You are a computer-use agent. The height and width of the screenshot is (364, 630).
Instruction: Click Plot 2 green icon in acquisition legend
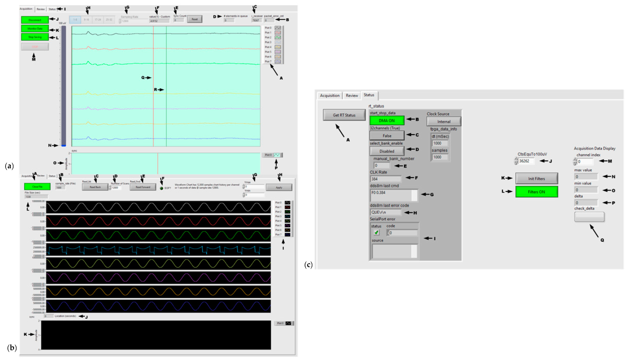278,37
